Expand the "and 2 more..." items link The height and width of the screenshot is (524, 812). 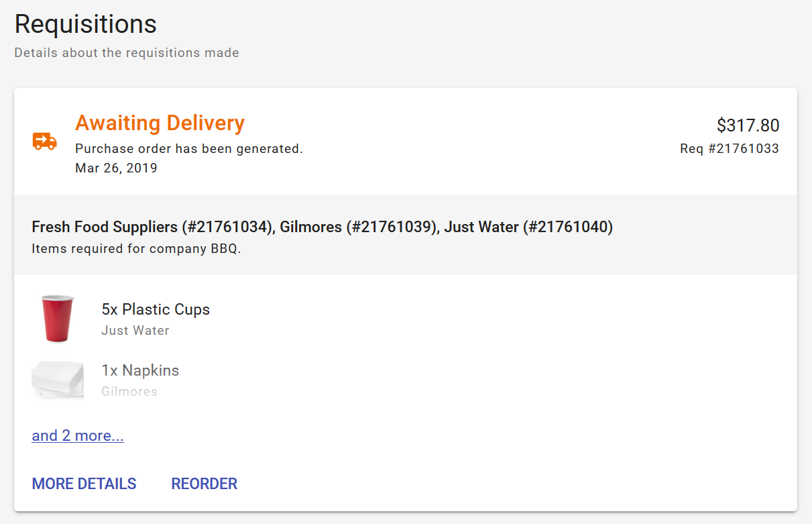(78, 435)
